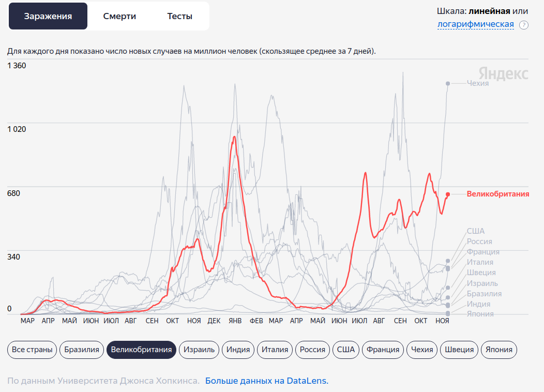Screen dimensions: 544x392
Task: Enable the Бразилия country filter
Action: coord(82,350)
